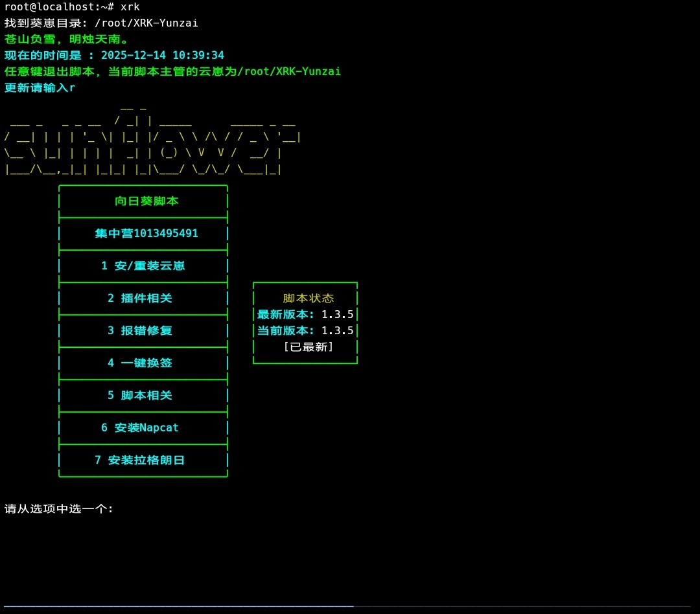Image resolution: width=700 pixels, height=614 pixels.
Task: Click the 更新请输入r update hint
Action: coord(40,88)
